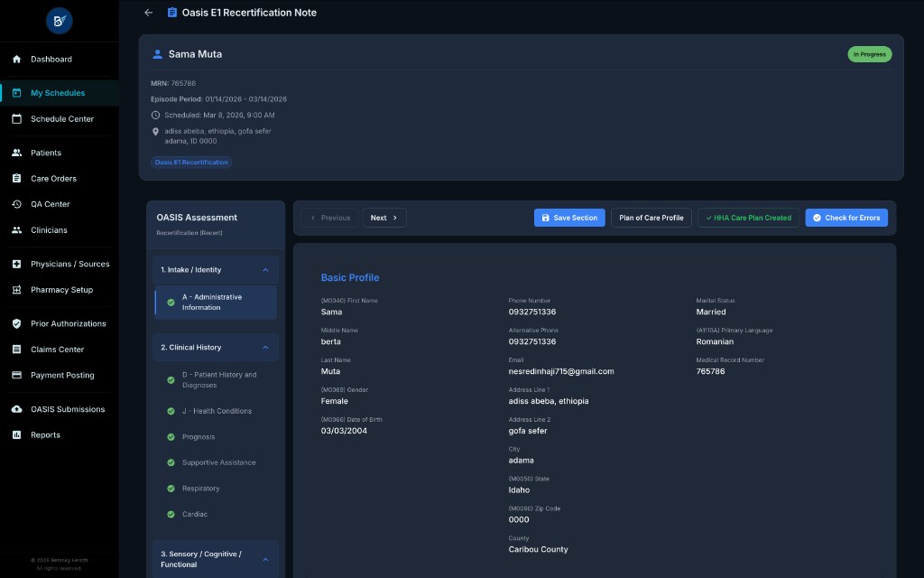
Task: Click the note clipboard icon beside title
Action: (x=172, y=13)
